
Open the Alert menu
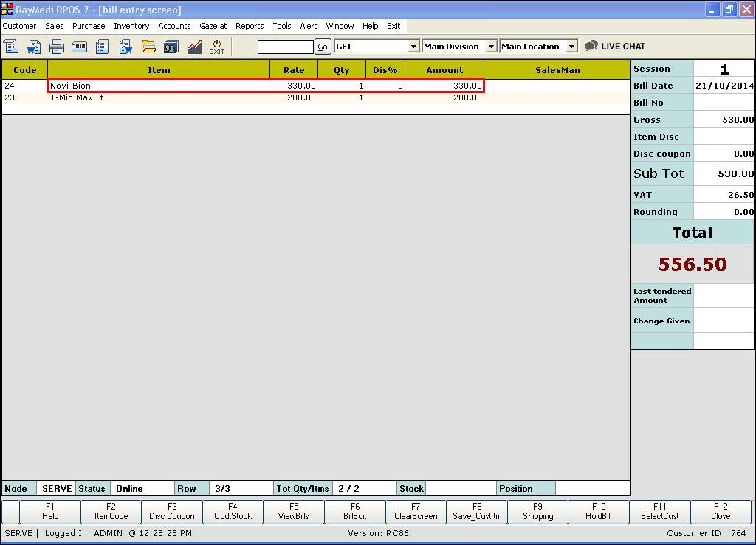(x=309, y=26)
